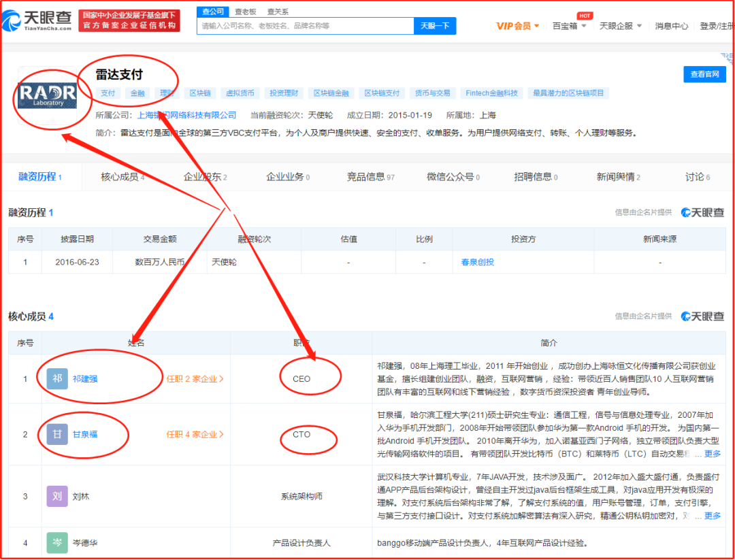Click the 刘 avatar for 刘林
735x560 pixels.
pos(57,496)
